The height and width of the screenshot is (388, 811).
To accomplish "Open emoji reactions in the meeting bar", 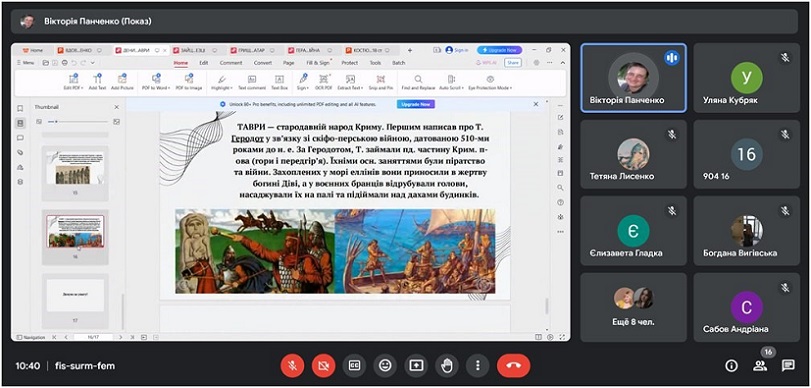I will (385, 366).
